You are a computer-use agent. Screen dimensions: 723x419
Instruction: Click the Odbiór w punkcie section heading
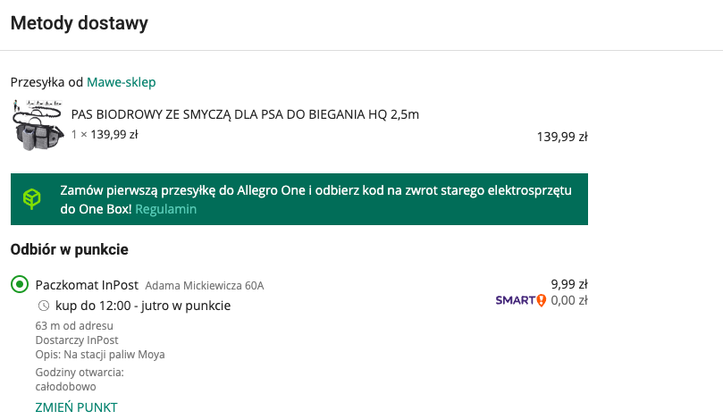point(69,249)
